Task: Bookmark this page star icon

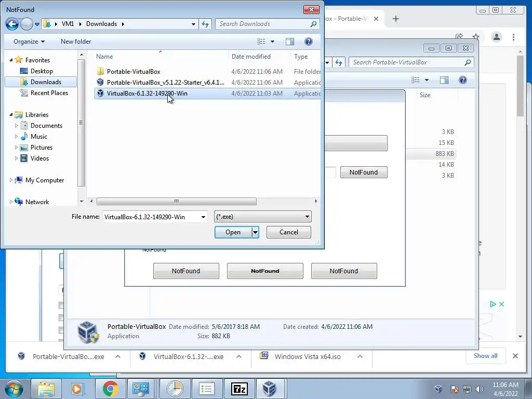Action: click(x=476, y=36)
